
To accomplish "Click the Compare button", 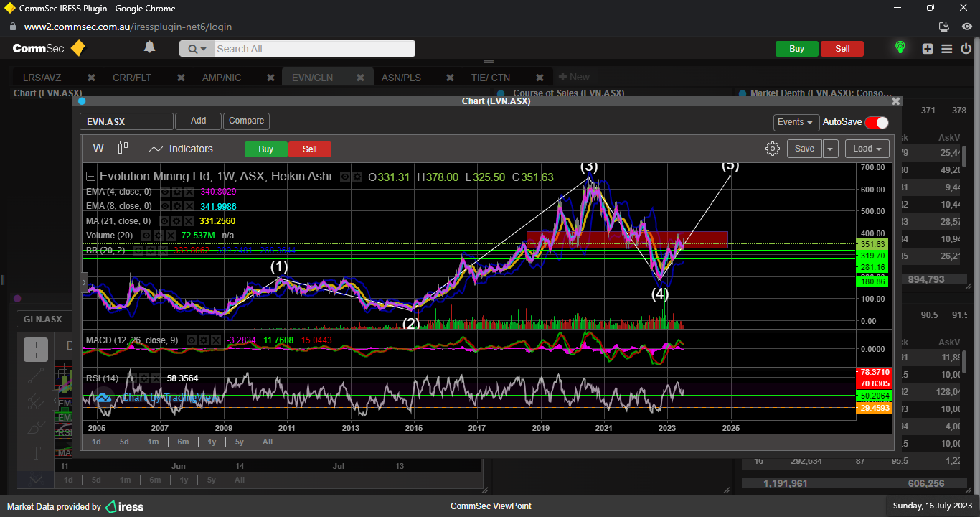I will (246, 121).
